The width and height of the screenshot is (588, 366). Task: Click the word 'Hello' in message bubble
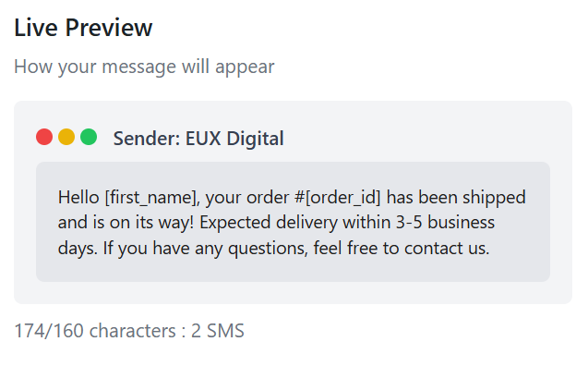[x=78, y=197]
